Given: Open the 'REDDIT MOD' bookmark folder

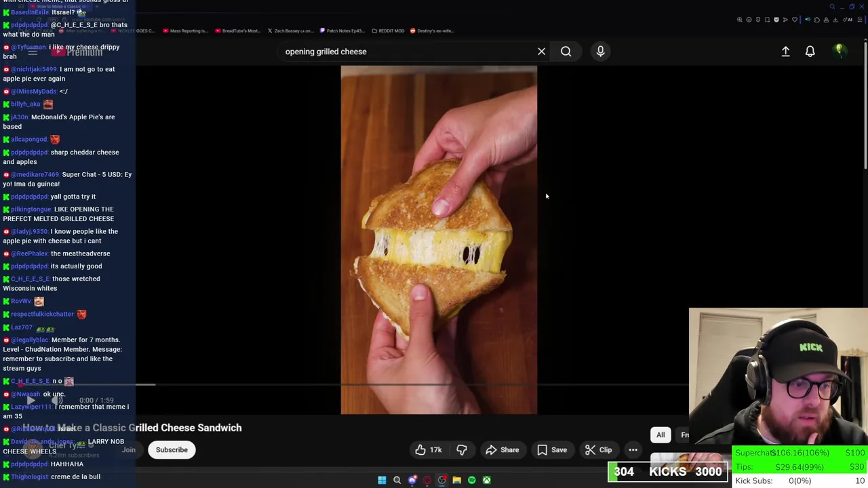Looking at the screenshot, I should tap(388, 30).
